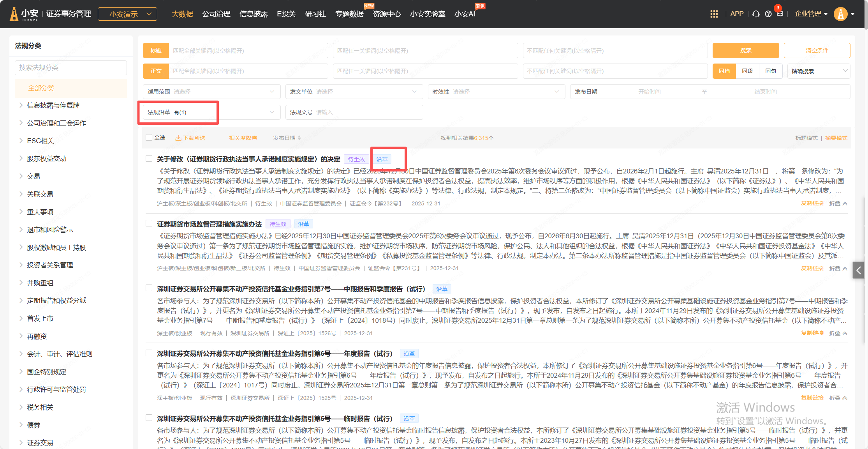Click the 清空条件 button

pos(817,50)
